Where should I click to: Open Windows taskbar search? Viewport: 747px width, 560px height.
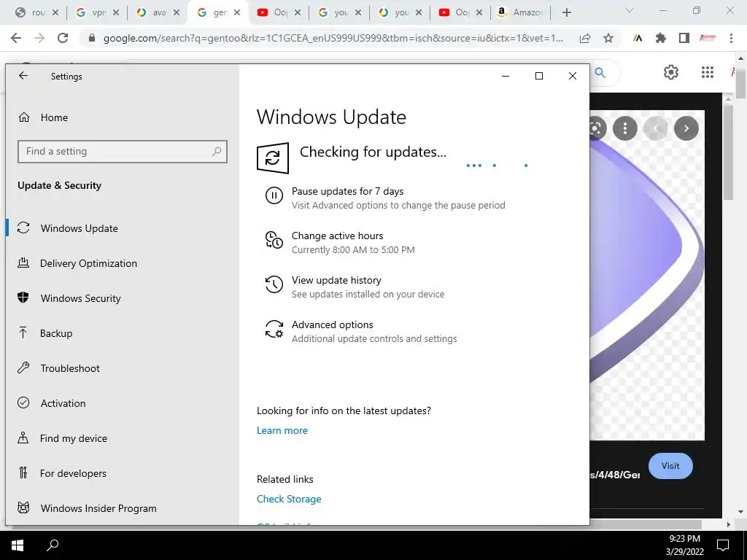click(x=53, y=545)
